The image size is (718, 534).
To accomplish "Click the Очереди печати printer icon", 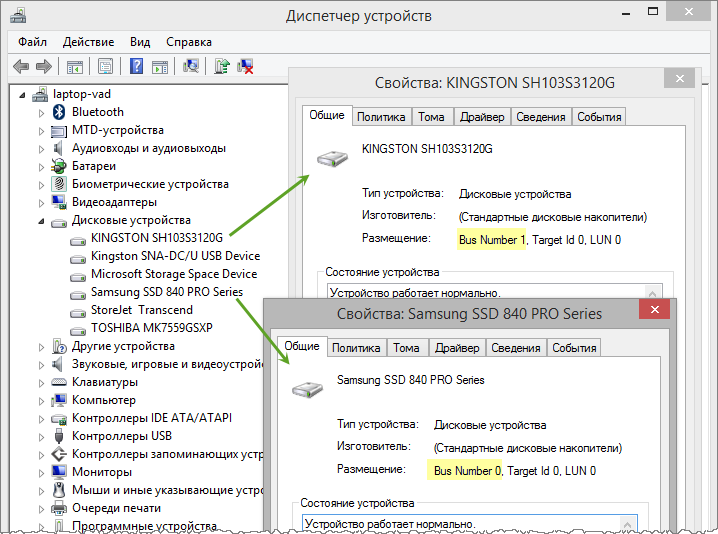I will [59, 508].
